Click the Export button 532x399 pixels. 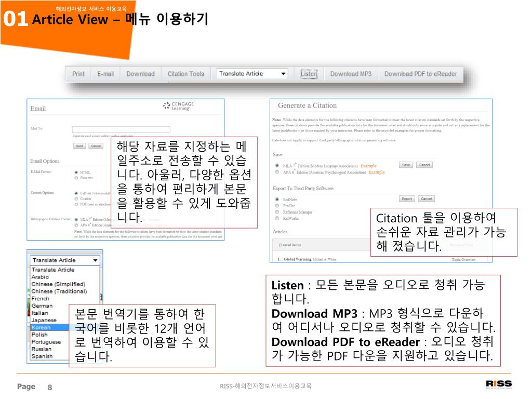(407, 199)
